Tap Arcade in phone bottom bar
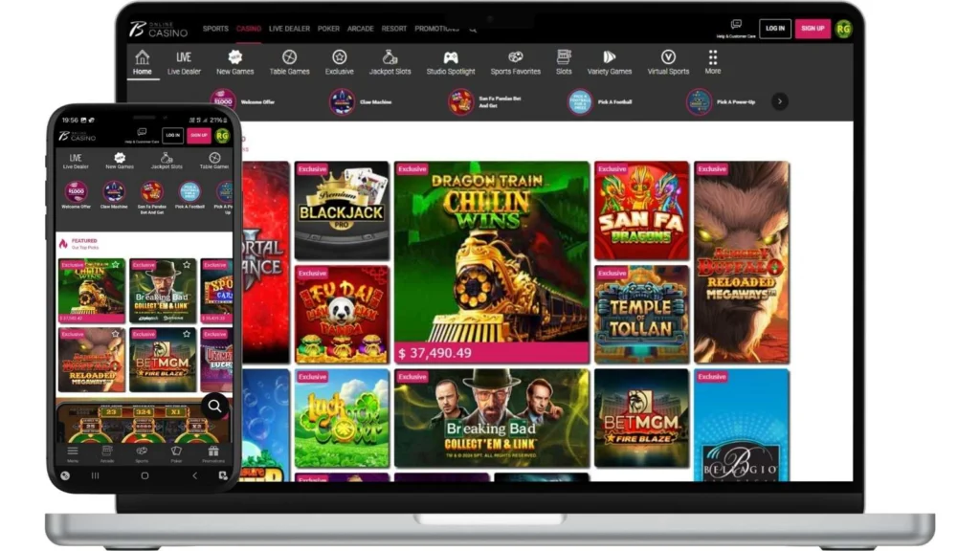Image resolution: width=980 pixels, height=551 pixels. click(x=107, y=454)
